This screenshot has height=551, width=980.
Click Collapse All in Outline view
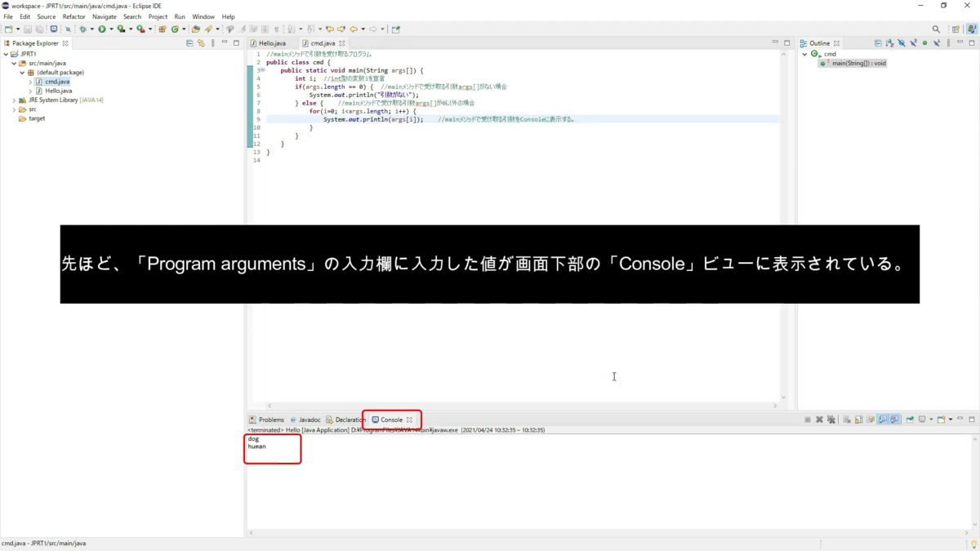[878, 42]
